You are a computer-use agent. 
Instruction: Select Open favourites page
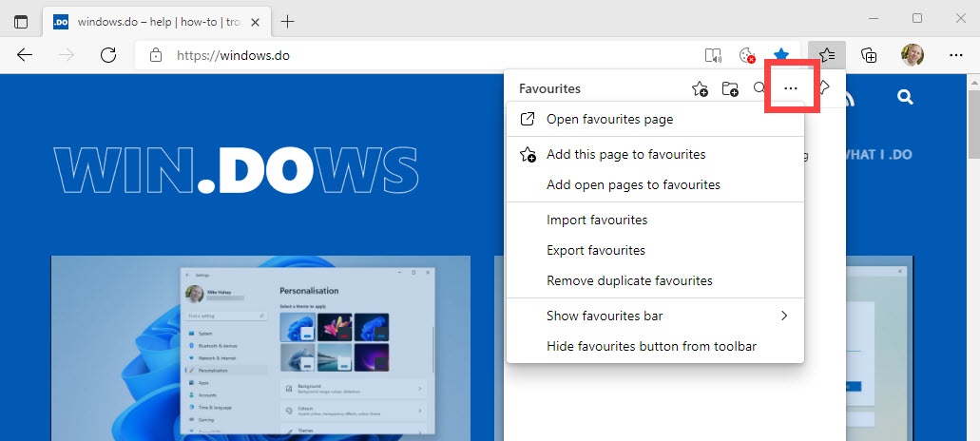pyautogui.click(x=609, y=119)
